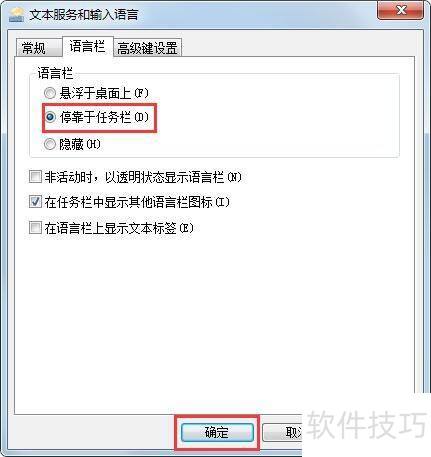Confirm with the 确定 button
Screen dimensions: 431x457
(x=217, y=432)
